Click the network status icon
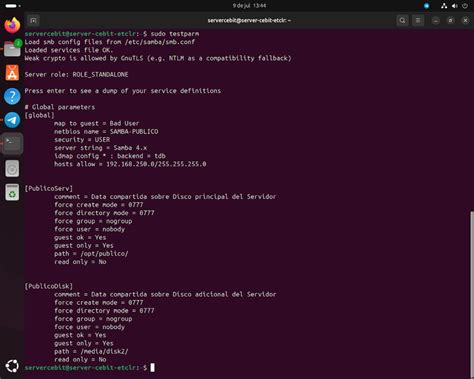 [444, 6]
